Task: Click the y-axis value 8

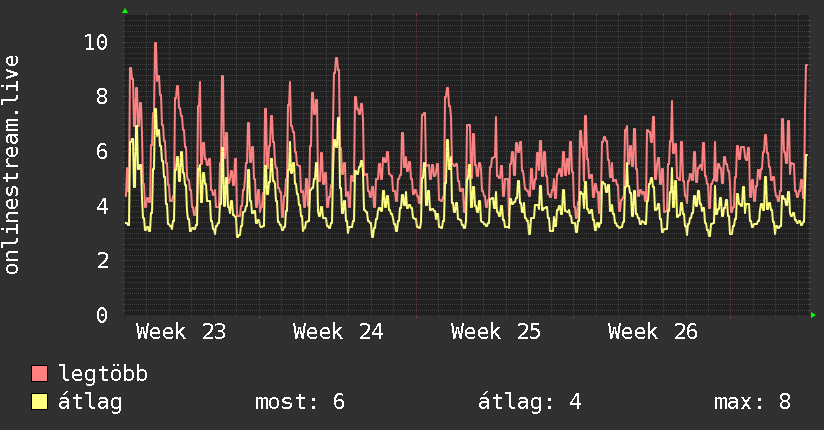Action: click(x=102, y=97)
